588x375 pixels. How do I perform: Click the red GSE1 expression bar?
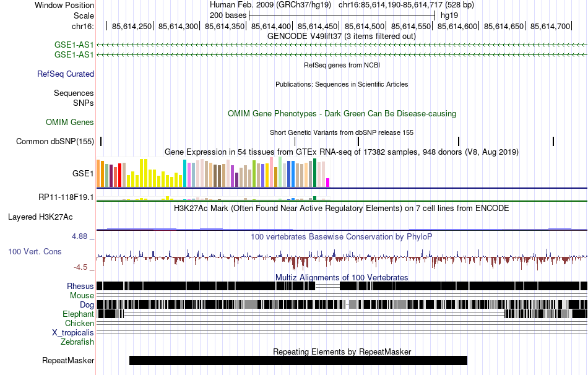pyautogui.click(x=119, y=175)
